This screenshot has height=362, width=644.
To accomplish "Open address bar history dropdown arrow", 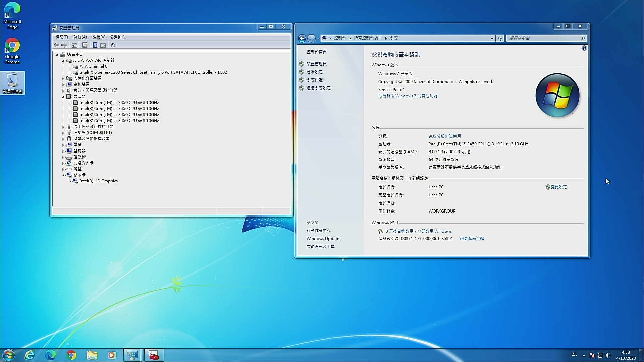I will tap(492, 38).
